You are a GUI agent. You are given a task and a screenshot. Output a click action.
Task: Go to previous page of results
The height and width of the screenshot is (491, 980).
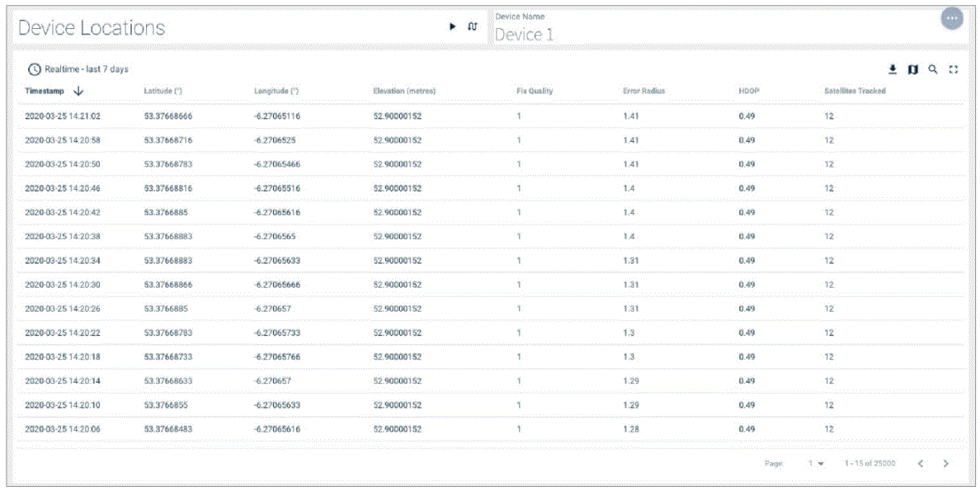coord(921,464)
